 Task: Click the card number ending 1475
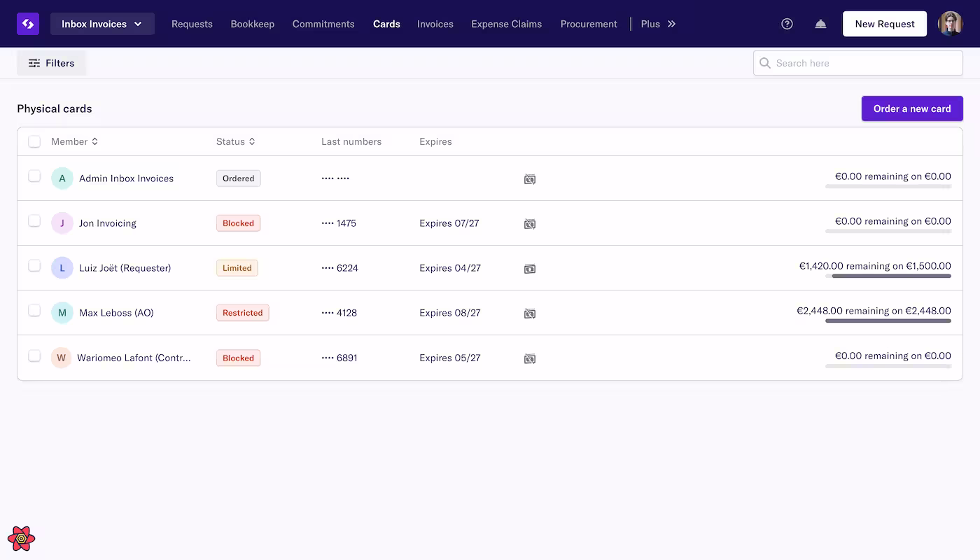pyautogui.click(x=339, y=223)
